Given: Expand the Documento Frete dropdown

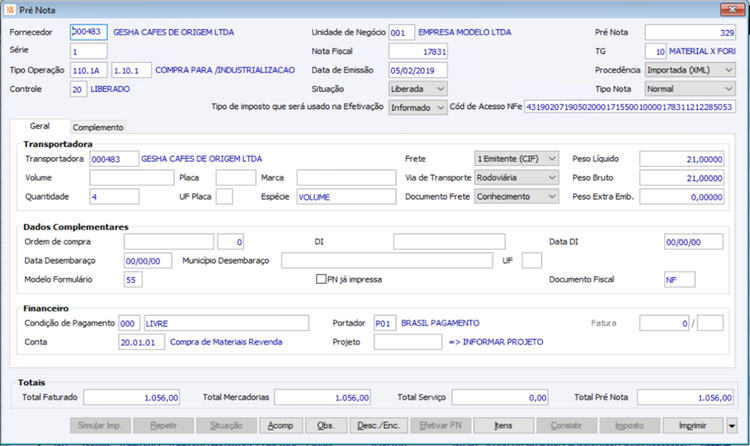Looking at the screenshot, I should click(516, 197).
